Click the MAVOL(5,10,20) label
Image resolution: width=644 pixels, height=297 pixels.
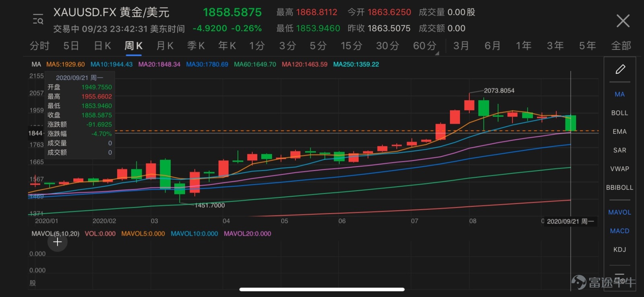(56, 234)
